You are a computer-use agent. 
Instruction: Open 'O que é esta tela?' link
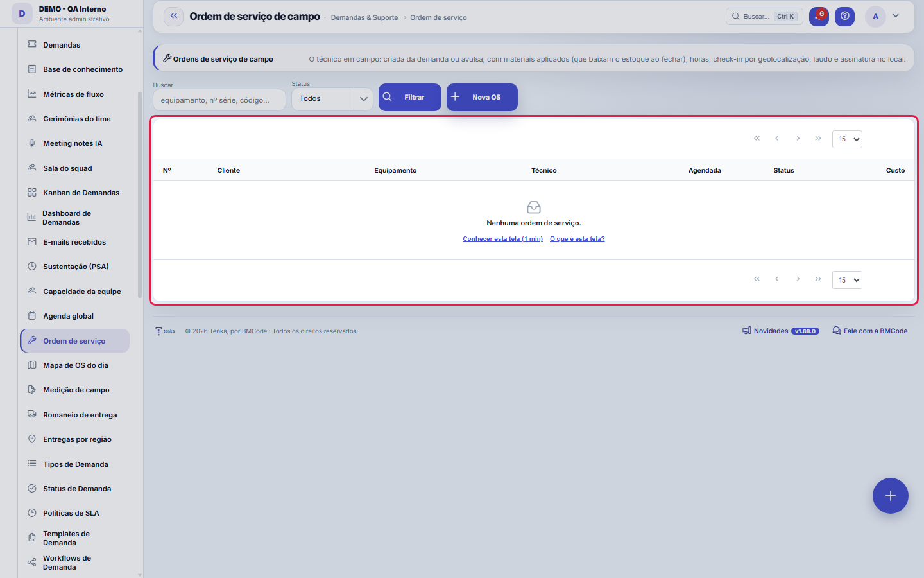tap(577, 239)
